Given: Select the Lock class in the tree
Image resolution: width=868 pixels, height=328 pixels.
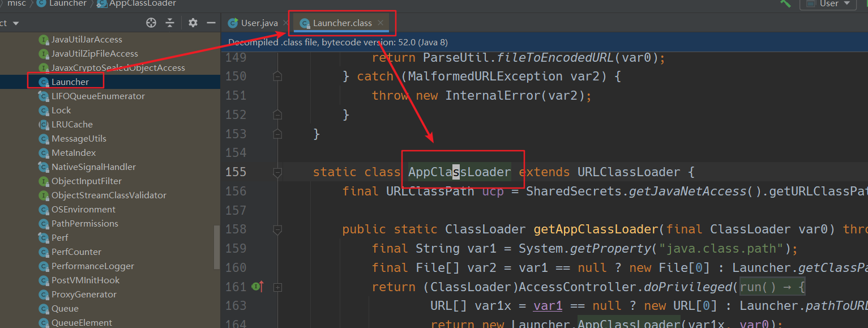Looking at the screenshot, I should pyautogui.click(x=61, y=110).
